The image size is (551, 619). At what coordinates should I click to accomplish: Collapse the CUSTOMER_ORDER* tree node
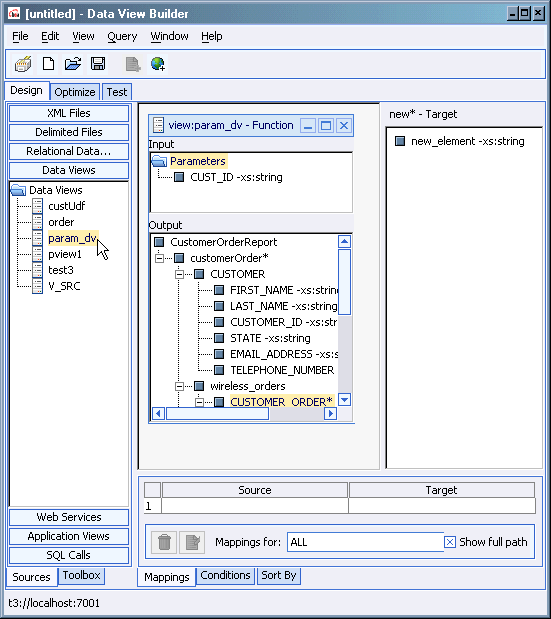(x=199, y=402)
